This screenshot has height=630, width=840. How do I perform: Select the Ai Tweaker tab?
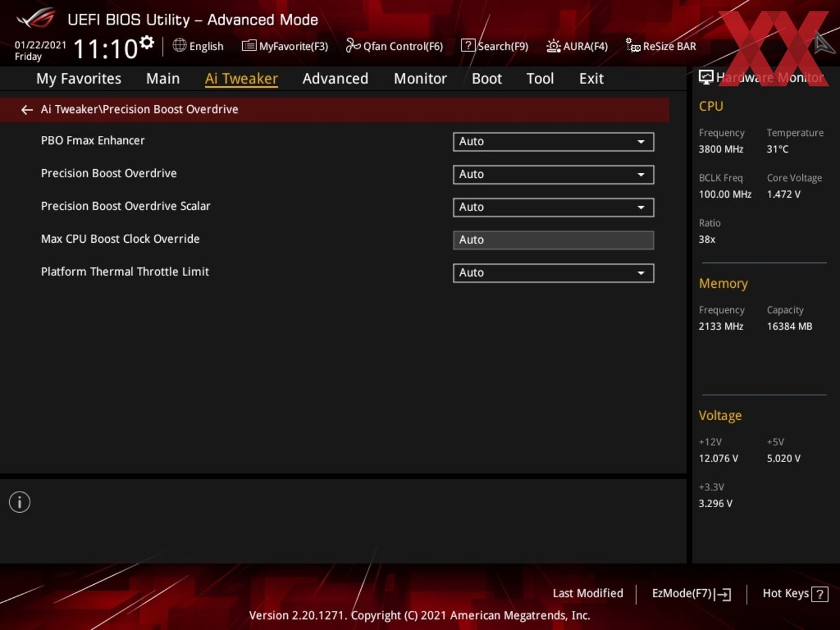tap(241, 78)
